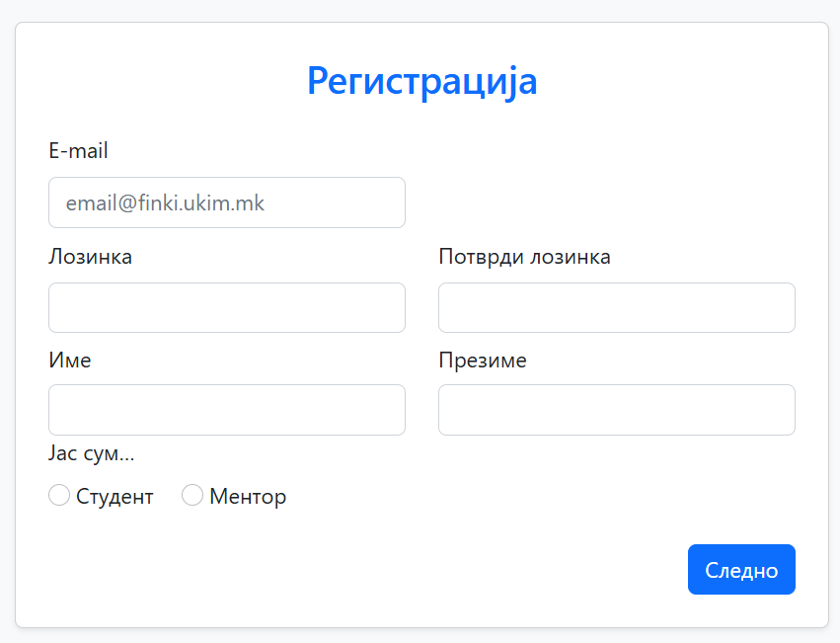
Task: Click the Име label above the field
Action: tap(70, 361)
